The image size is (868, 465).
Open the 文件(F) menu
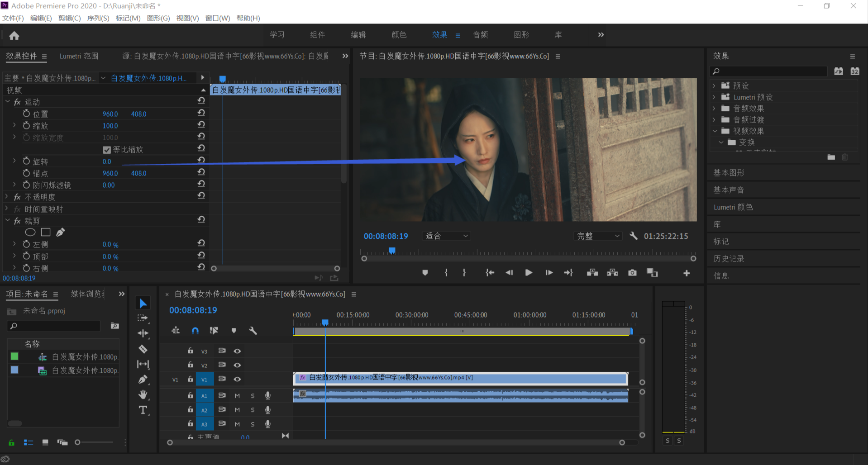click(x=13, y=18)
